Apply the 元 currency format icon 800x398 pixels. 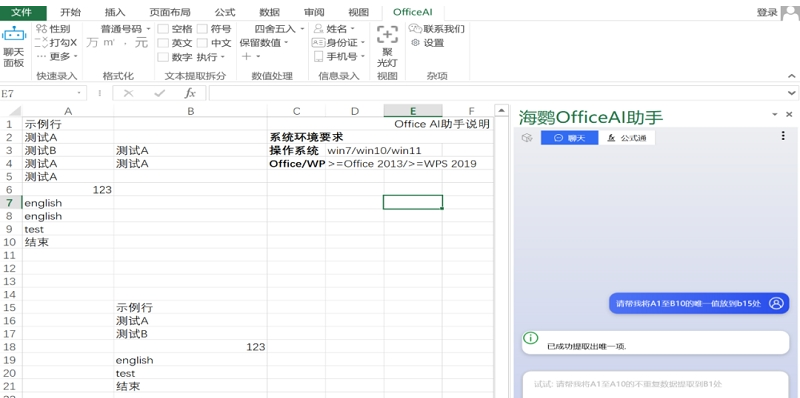pos(141,43)
